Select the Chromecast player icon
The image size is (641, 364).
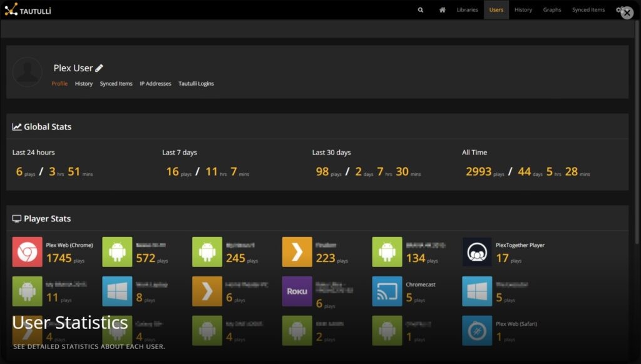click(387, 291)
